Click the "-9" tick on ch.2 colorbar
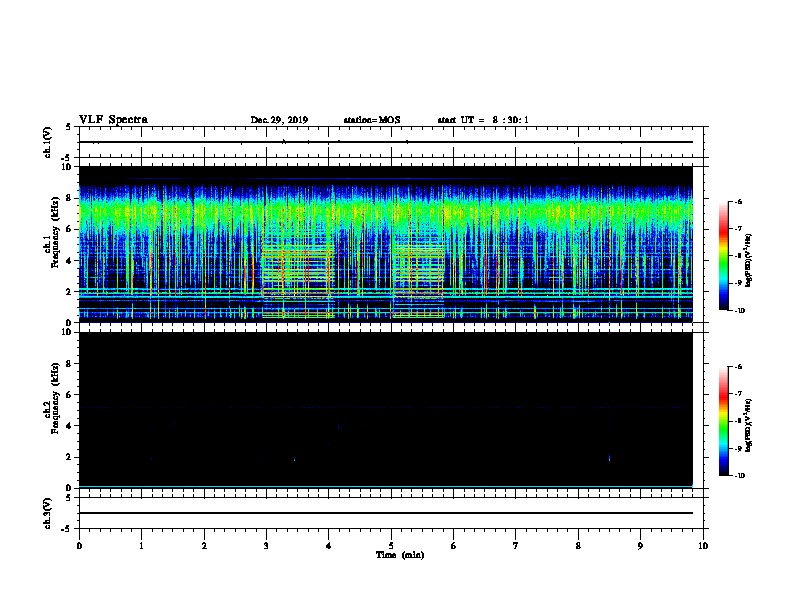Image resolution: width=792 pixels, height=612 pixels. (738, 448)
